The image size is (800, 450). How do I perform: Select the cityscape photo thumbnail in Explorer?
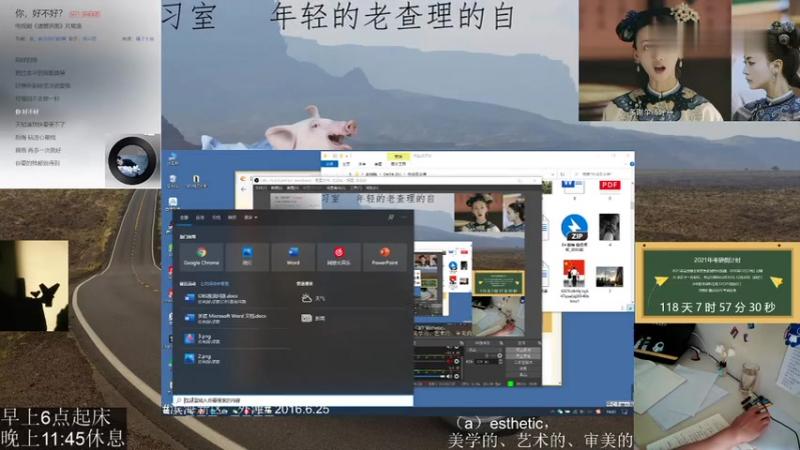609,277
